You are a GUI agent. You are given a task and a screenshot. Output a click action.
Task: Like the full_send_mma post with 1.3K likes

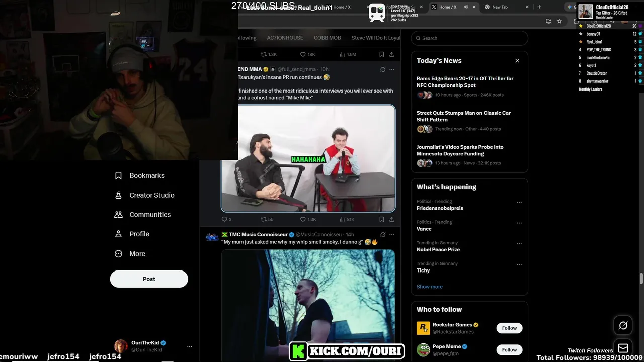(x=308, y=219)
